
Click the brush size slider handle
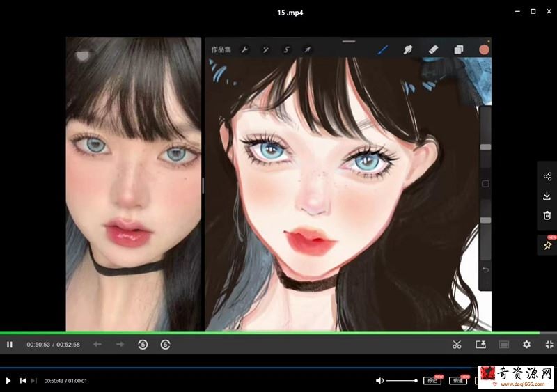tap(485, 147)
